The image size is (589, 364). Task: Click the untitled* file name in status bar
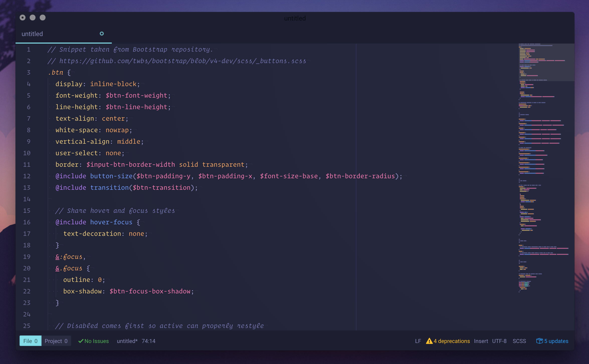click(127, 341)
